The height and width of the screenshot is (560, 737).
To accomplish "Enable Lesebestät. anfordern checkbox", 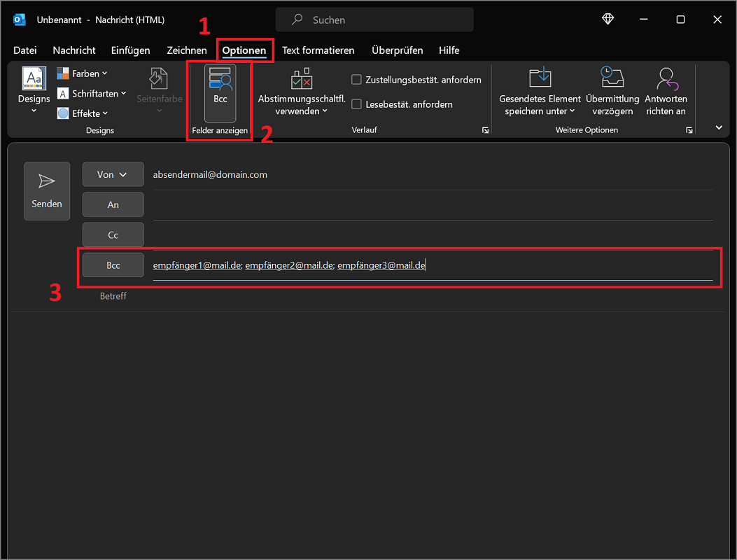I will coord(356,104).
